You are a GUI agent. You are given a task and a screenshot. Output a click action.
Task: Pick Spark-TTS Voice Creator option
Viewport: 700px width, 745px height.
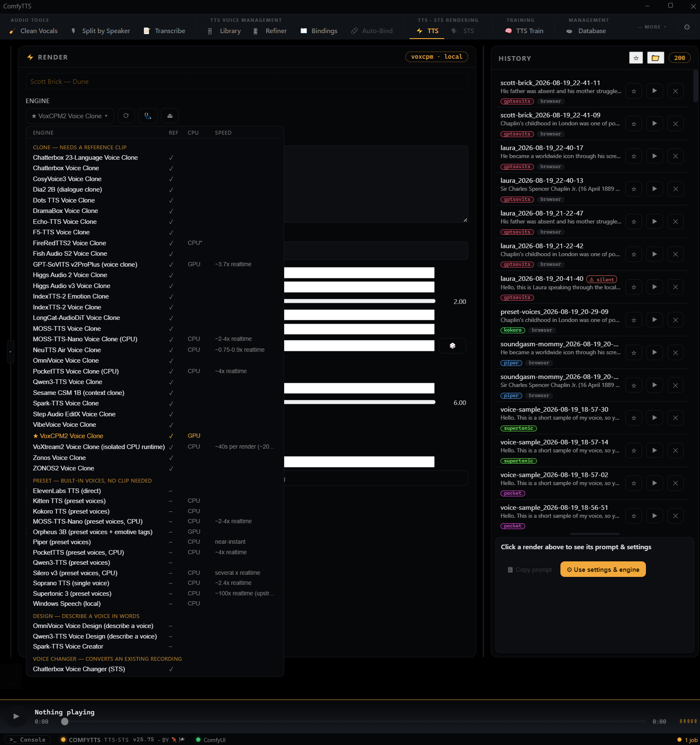(155, 646)
